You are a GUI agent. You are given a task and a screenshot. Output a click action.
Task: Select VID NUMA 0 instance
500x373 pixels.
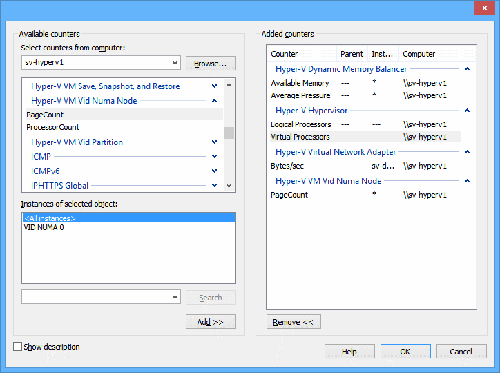click(x=129, y=227)
